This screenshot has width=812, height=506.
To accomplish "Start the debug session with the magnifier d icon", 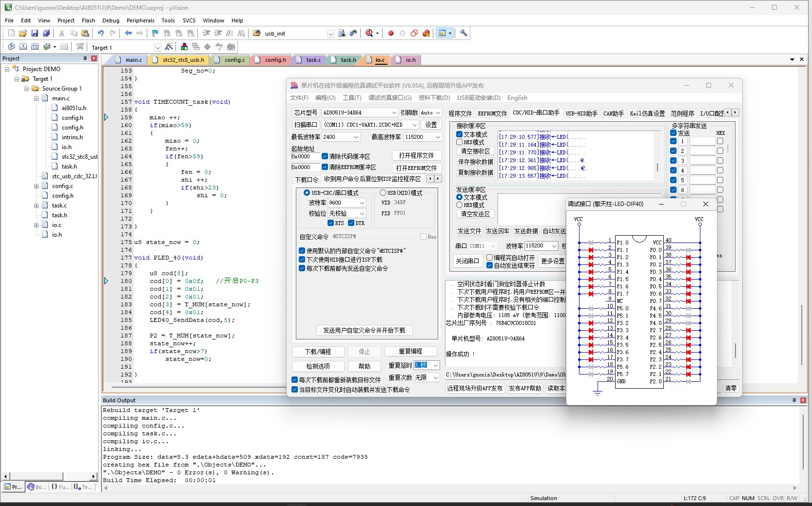I will click(369, 33).
